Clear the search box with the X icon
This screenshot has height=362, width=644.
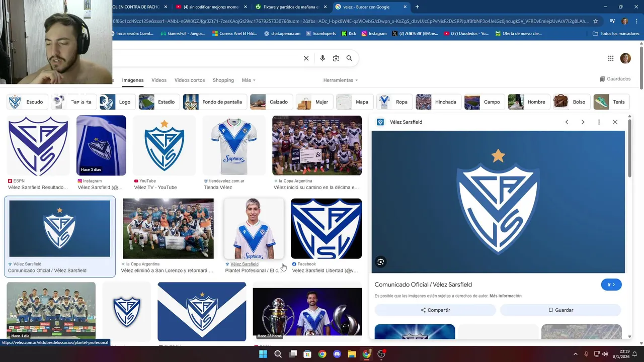point(306,58)
